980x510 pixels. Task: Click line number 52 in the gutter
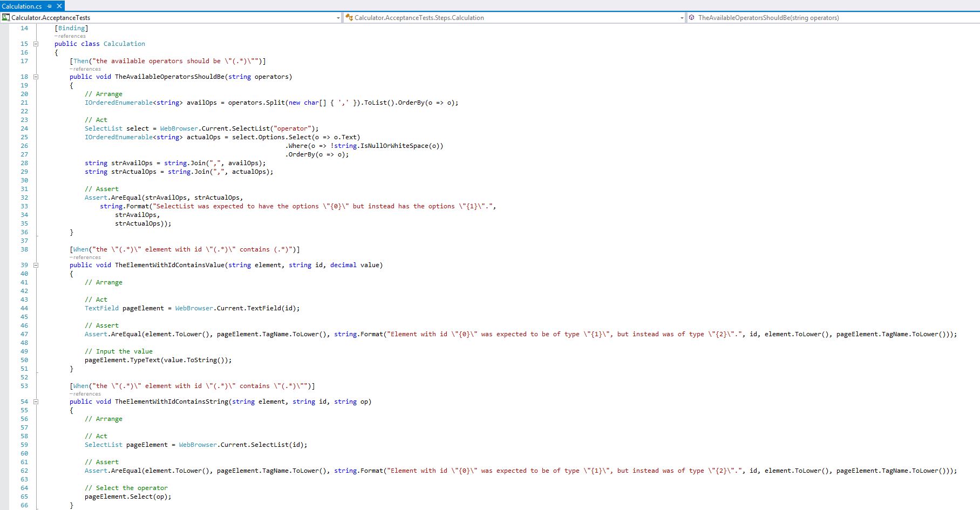point(24,377)
